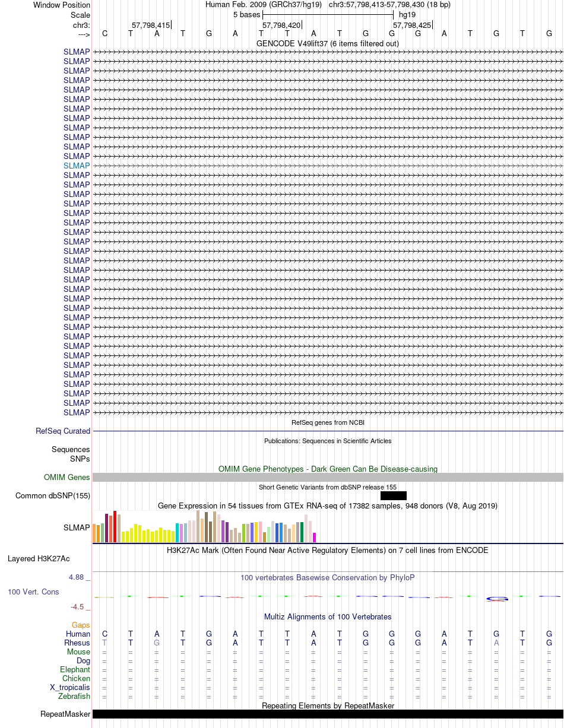Image resolution: width=564 pixels, height=728 pixels.
Task: Click the ---> strand direction arrow label
Action: tap(84, 34)
